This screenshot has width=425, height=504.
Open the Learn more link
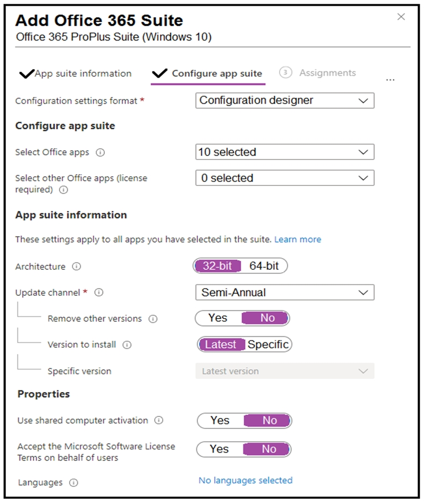coord(298,240)
